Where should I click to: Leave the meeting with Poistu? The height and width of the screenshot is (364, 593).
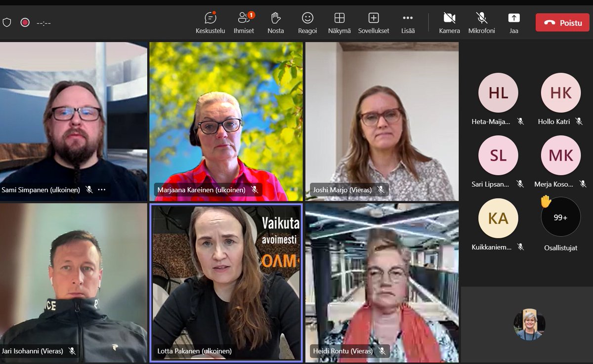pyautogui.click(x=562, y=23)
